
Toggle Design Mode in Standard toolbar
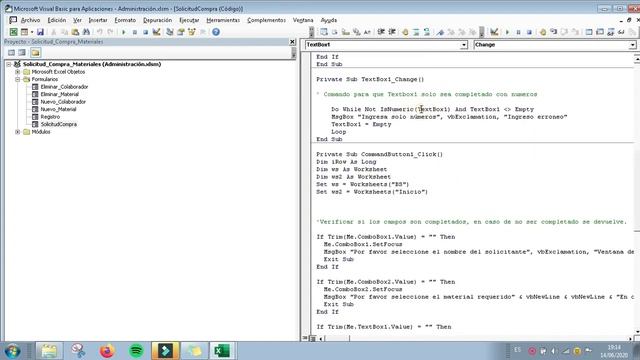(x=157, y=32)
